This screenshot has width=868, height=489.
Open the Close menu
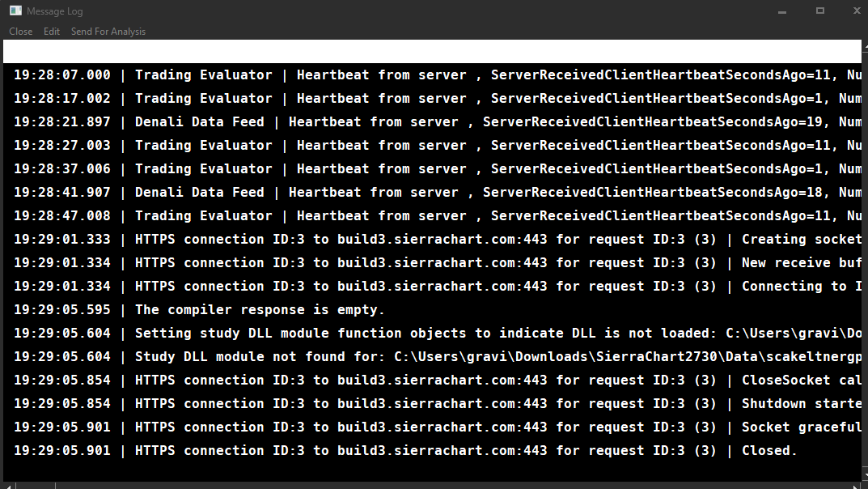[x=21, y=32]
